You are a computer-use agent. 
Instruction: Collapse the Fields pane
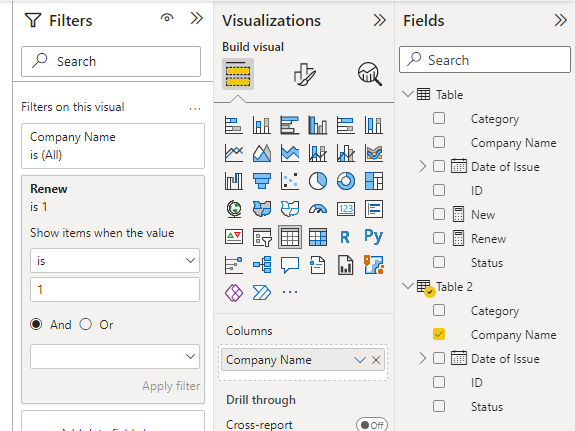tap(560, 20)
